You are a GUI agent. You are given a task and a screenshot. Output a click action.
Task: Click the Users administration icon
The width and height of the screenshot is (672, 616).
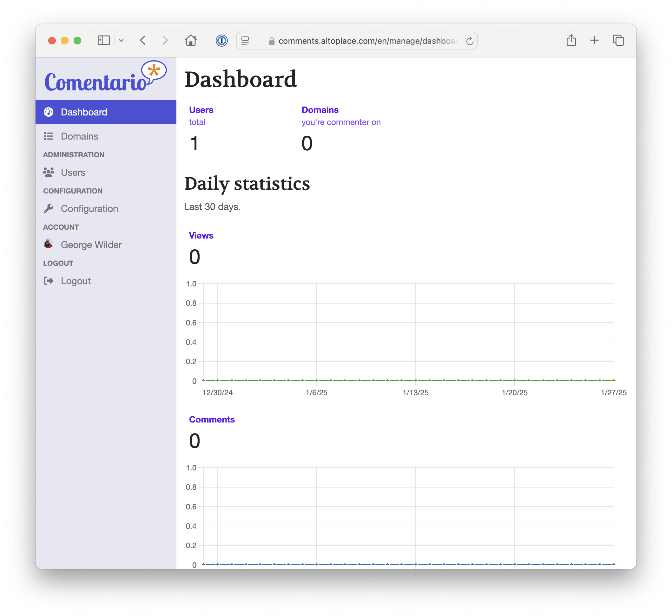(49, 172)
